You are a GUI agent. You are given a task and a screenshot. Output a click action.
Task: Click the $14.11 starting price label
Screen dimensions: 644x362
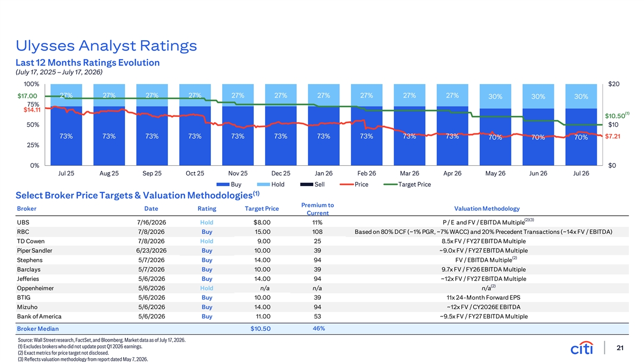pyautogui.click(x=32, y=109)
